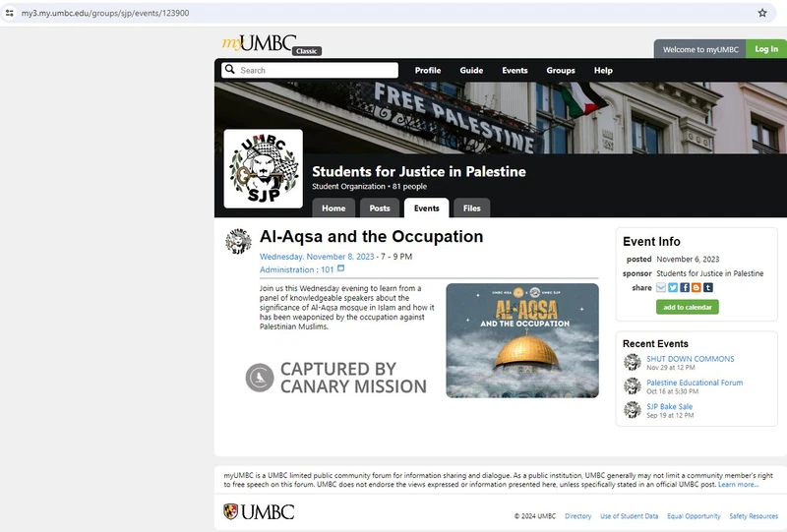Viewport: 787px width, 532px height.
Task: Share the event via email icon
Action: 662,288
